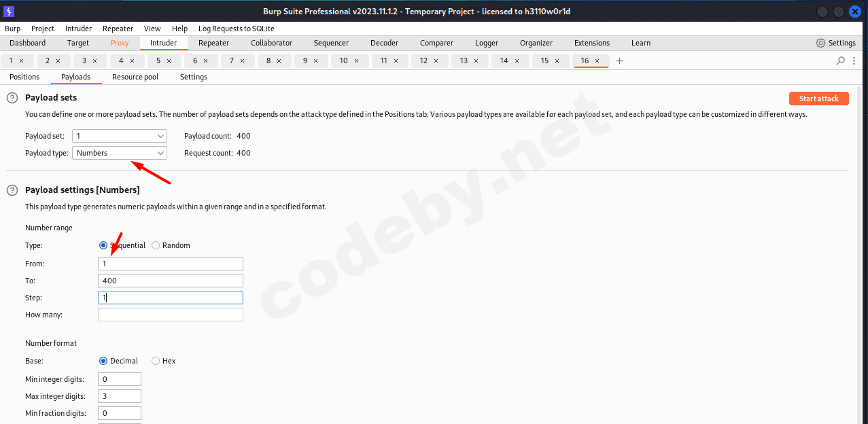Choose Hex number base
868x424 pixels.
pyautogui.click(x=156, y=361)
